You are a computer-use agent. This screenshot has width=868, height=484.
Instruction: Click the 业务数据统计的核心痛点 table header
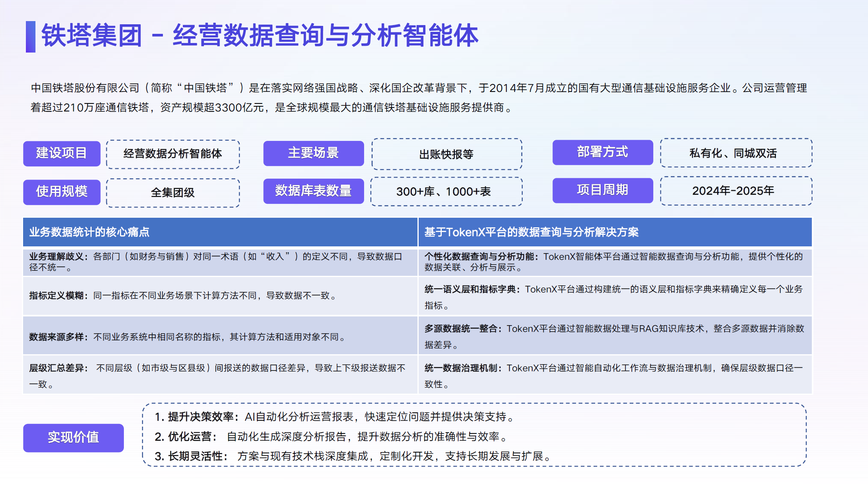pos(220,232)
